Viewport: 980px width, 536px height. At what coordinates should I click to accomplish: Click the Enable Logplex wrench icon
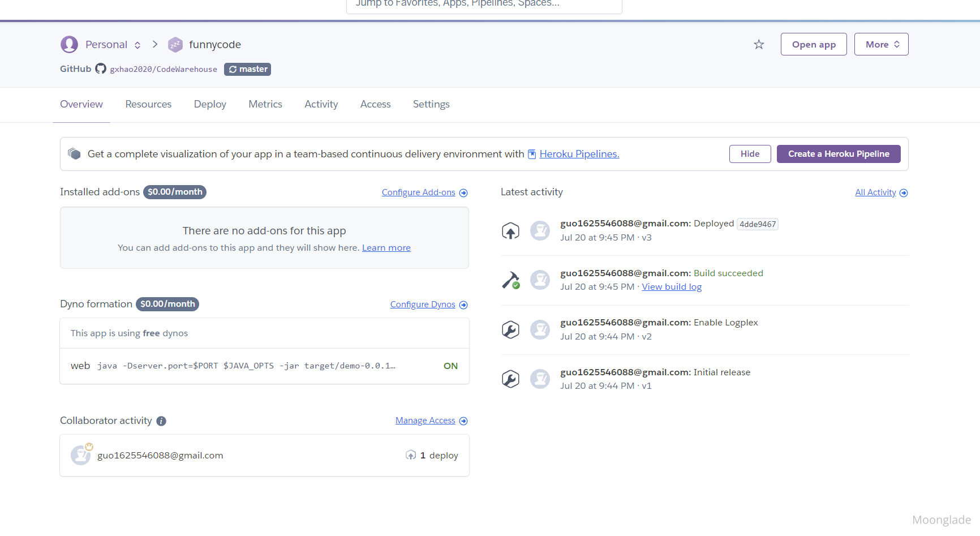[510, 329]
